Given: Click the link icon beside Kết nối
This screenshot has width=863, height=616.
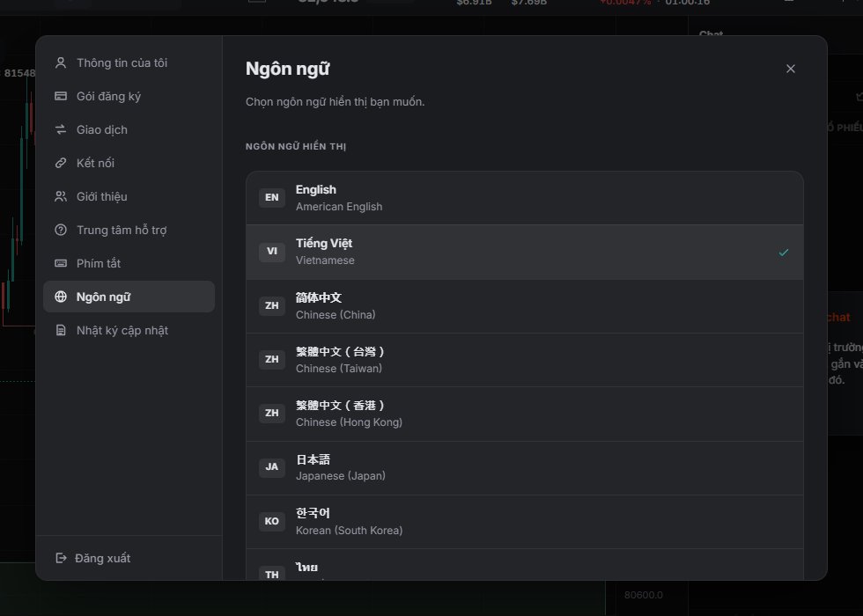Looking at the screenshot, I should (x=61, y=163).
